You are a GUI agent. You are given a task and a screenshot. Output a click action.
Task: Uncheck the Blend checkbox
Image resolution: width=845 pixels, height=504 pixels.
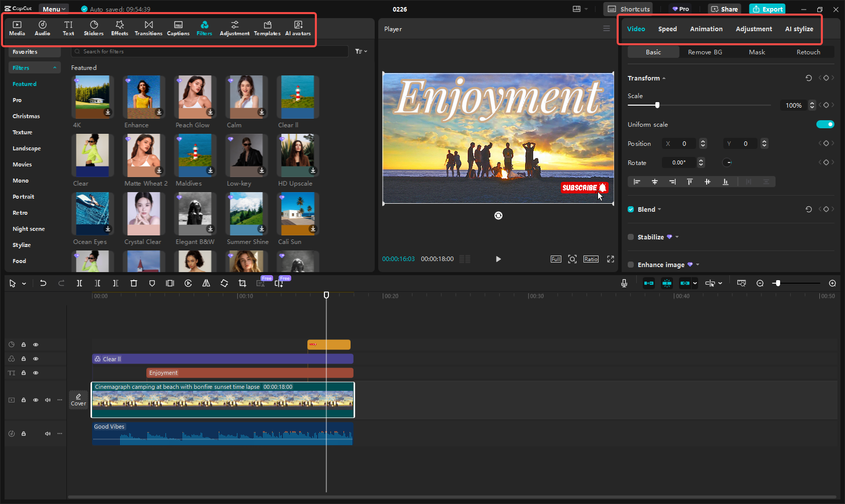click(631, 209)
